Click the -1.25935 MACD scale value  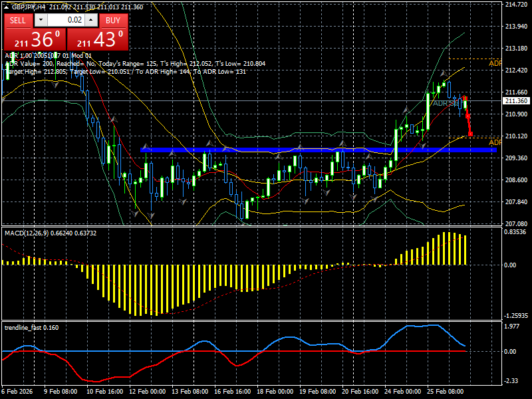click(x=516, y=316)
